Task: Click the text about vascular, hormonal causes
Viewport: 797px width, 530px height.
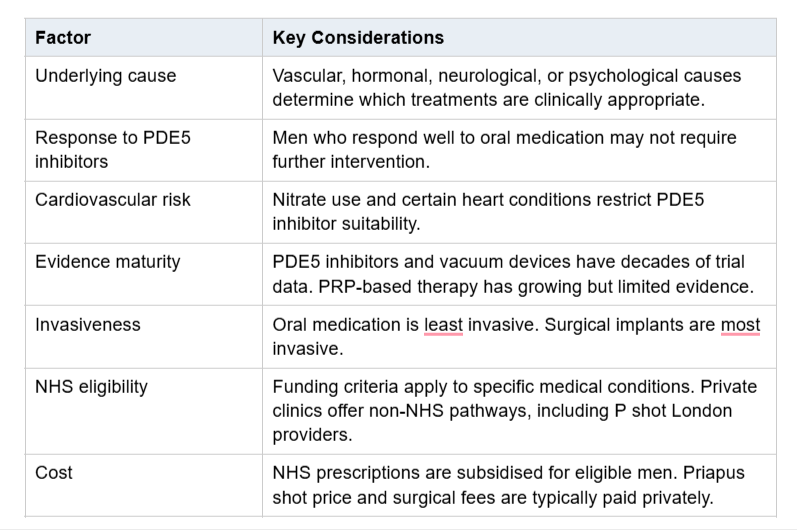Action: click(x=507, y=87)
